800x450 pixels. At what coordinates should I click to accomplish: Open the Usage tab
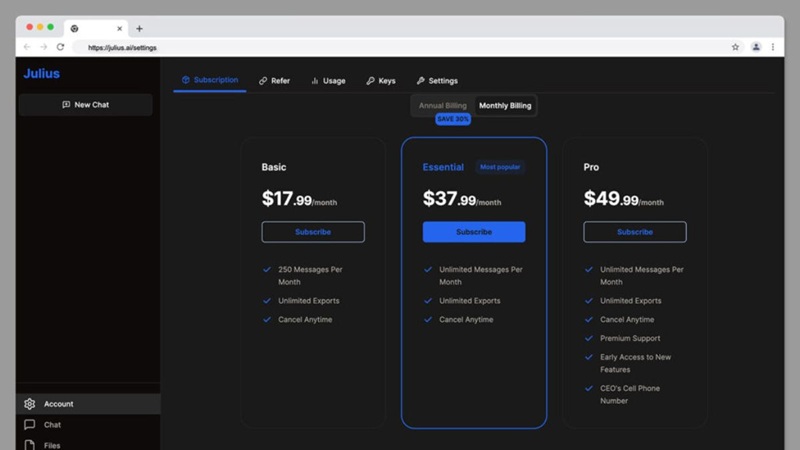click(x=328, y=80)
